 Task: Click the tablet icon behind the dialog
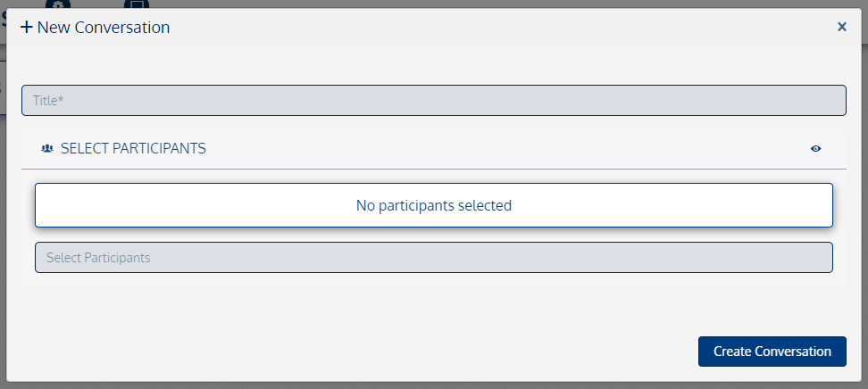(x=136, y=4)
